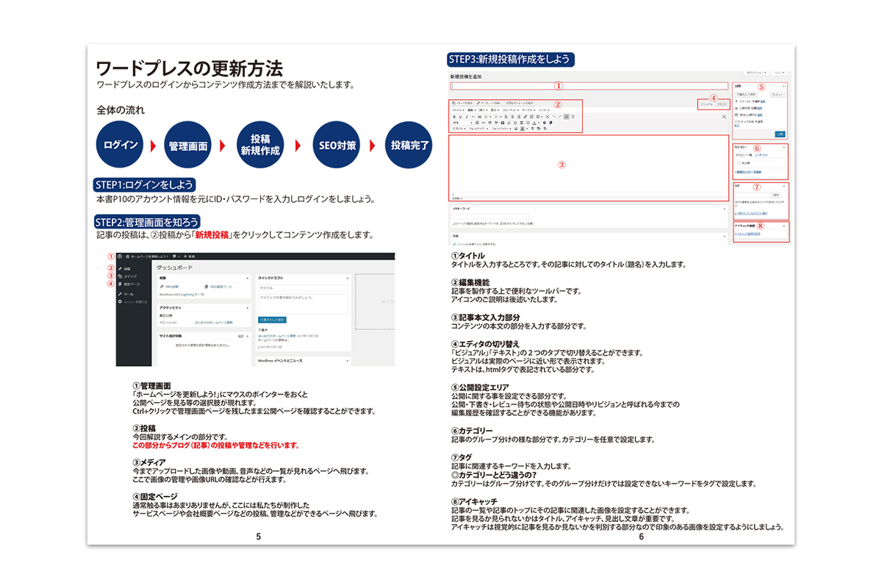The height and width of the screenshot is (588, 882).
Task: Collapse the 公開 panel with its arrow
Action: click(784, 87)
